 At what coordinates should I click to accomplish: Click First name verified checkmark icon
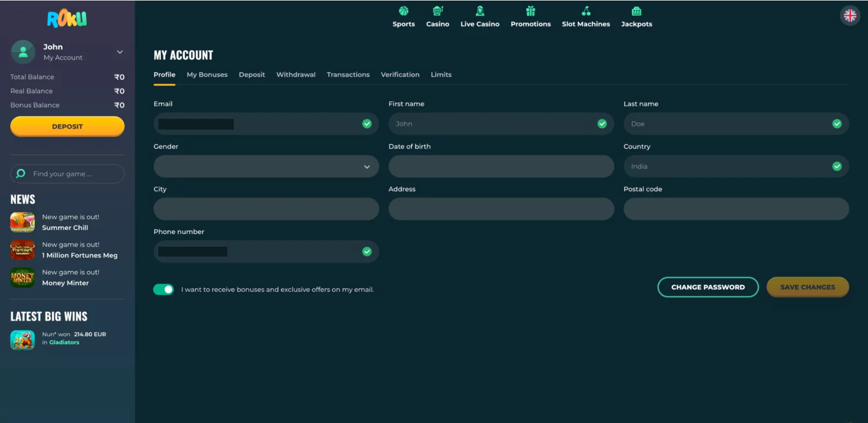click(602, 124)
